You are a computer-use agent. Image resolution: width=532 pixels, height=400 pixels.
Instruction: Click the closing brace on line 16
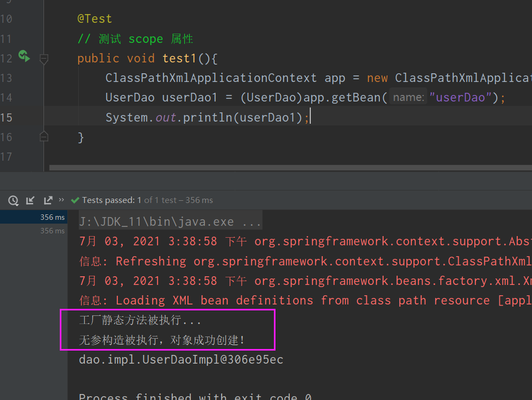click(x=81, y=137)
